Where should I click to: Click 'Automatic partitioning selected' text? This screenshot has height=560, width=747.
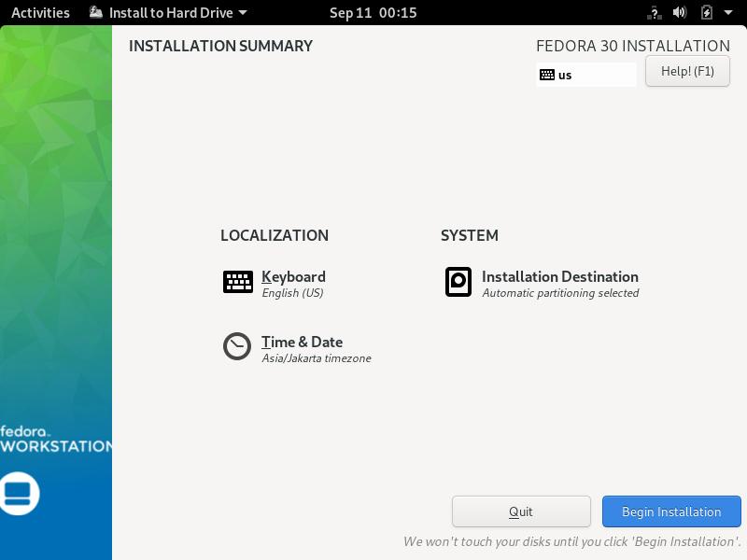point(560,293)
